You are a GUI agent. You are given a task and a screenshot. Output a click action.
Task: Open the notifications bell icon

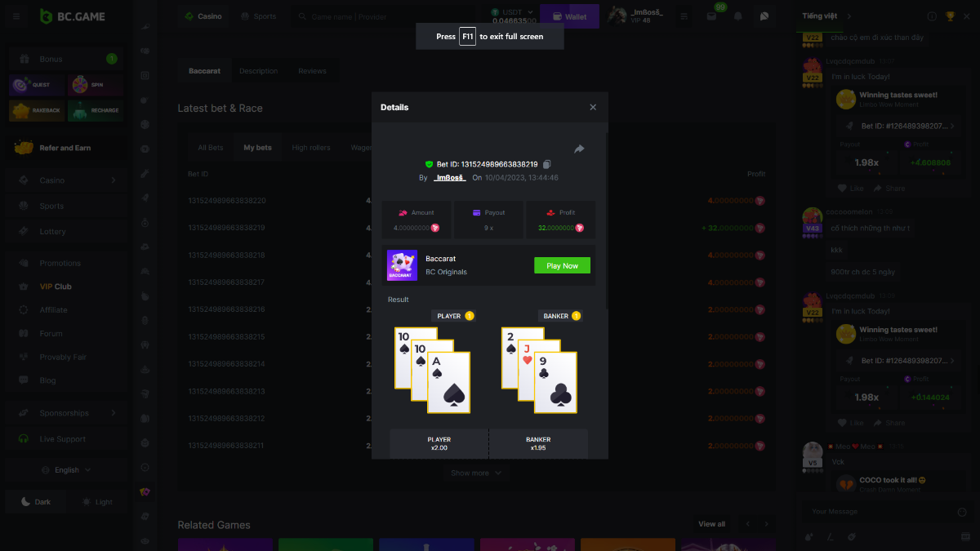tap(738, 16)
